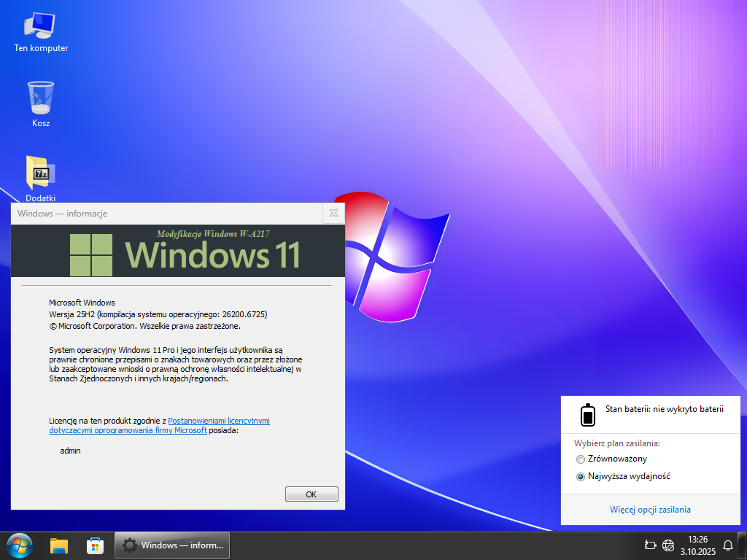
Task: Select the Ten komputer desktop icon
Action: pyautogui.click(x=41, y=31)
